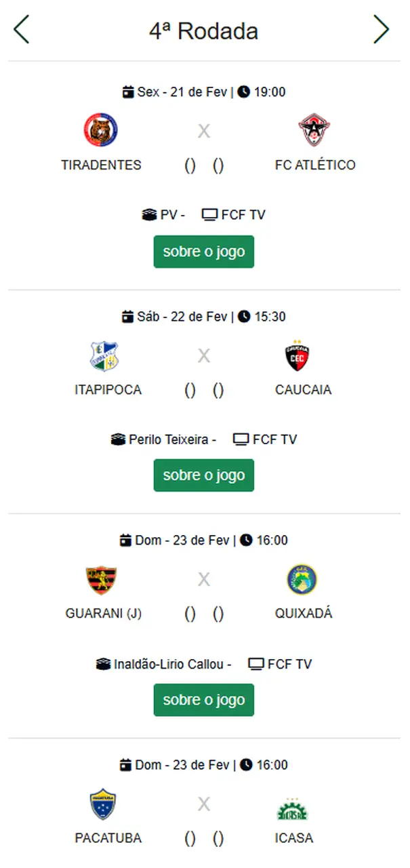This screenshot has height=868, width=410.
Task: Open 'sobre o jogo' for Tiradentes match
Action: pyautogui.click(x=203, y=252)
